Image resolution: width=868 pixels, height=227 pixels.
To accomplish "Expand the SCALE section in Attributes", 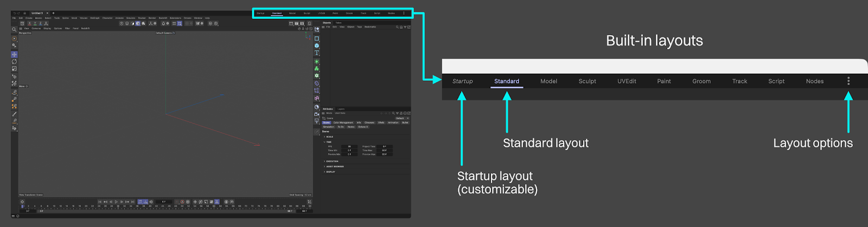I will (328, 137).
